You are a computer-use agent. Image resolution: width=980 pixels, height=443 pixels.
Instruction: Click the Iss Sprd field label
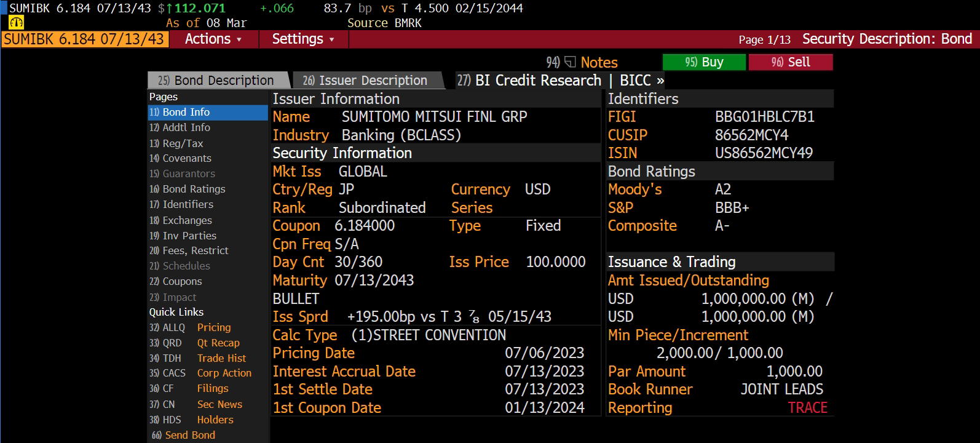[x=300, y=317]
